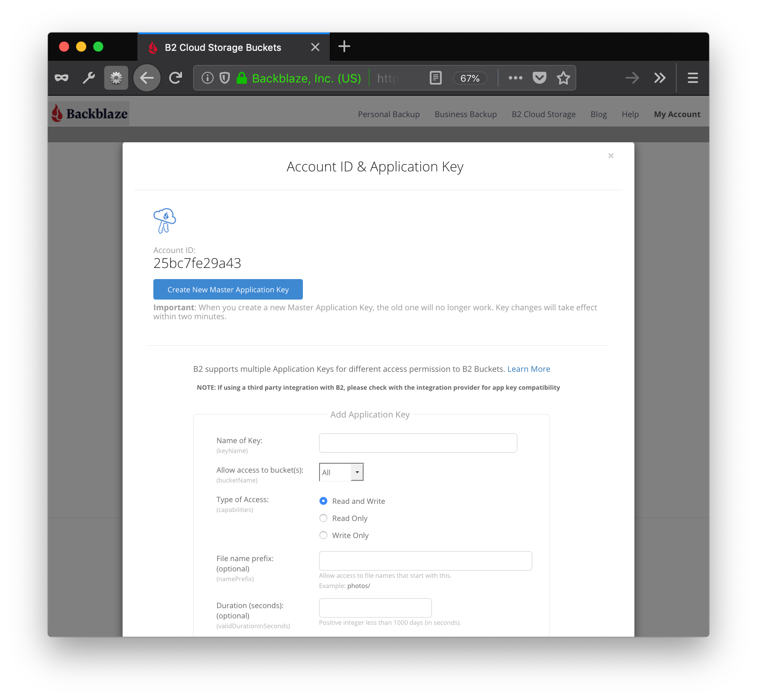Open the Firefox hamburger menu
The width and height of the screenshot is (757, 700).
coord(693,78)
